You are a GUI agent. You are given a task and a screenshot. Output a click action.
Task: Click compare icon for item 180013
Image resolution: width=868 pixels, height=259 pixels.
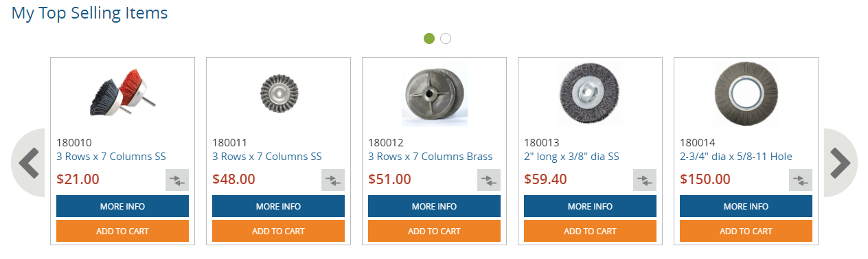(x=645, y=180)
